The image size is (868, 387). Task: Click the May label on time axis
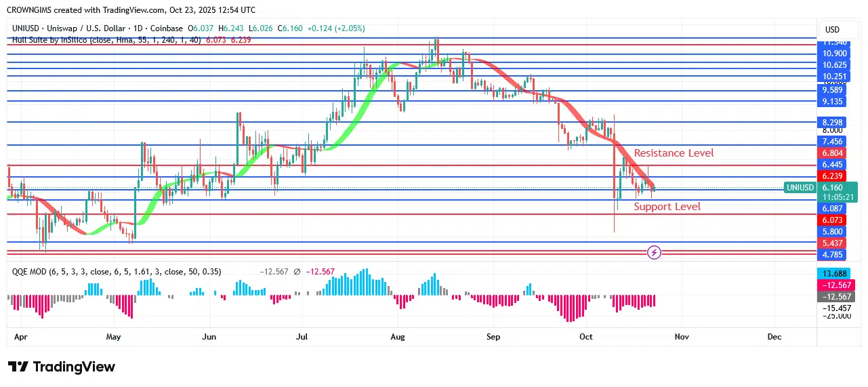113,336
